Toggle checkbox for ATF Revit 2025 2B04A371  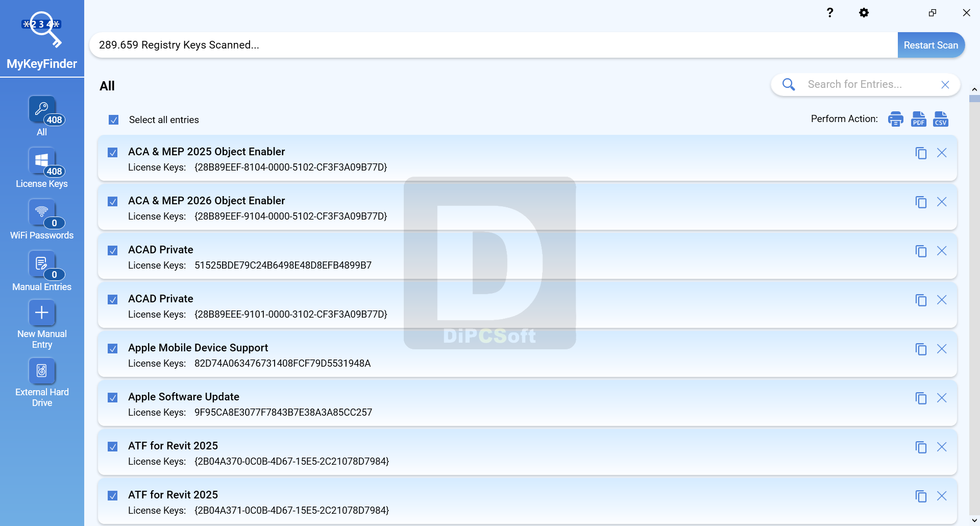pos(113,496)
